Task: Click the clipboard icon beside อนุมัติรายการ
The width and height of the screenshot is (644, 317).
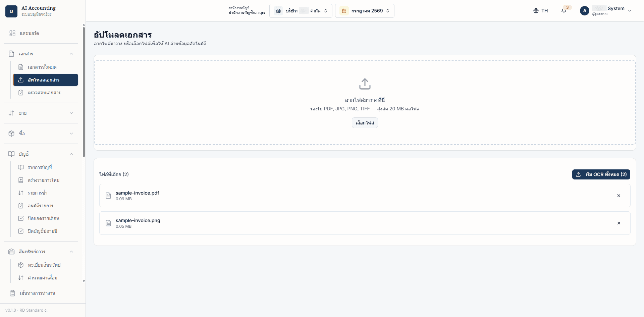Action: [21, 206]
